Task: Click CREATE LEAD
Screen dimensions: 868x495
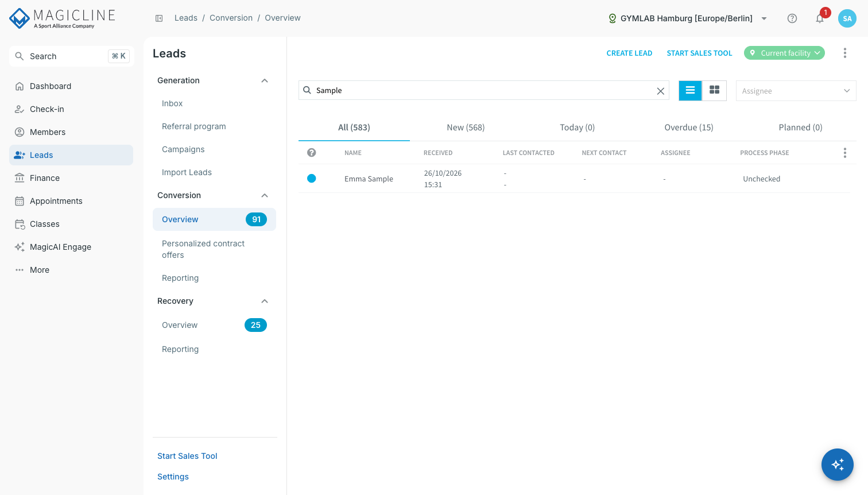Action: [629, 53]
